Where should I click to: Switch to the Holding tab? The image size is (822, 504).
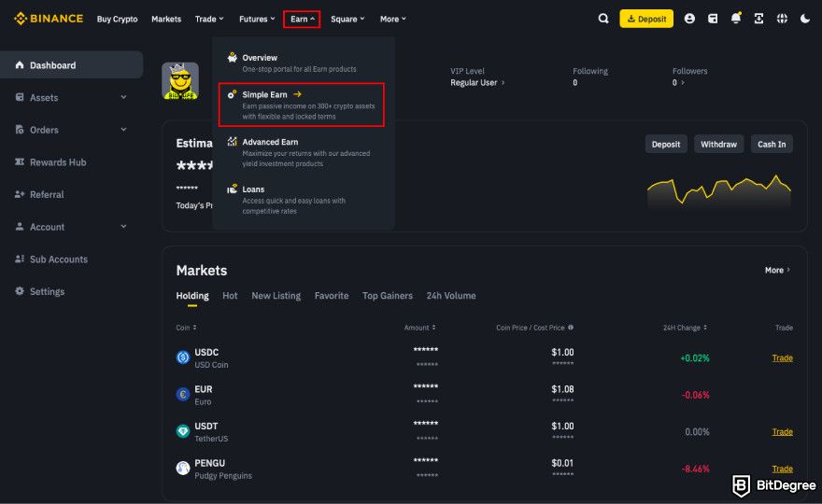[x=192, y=296]
